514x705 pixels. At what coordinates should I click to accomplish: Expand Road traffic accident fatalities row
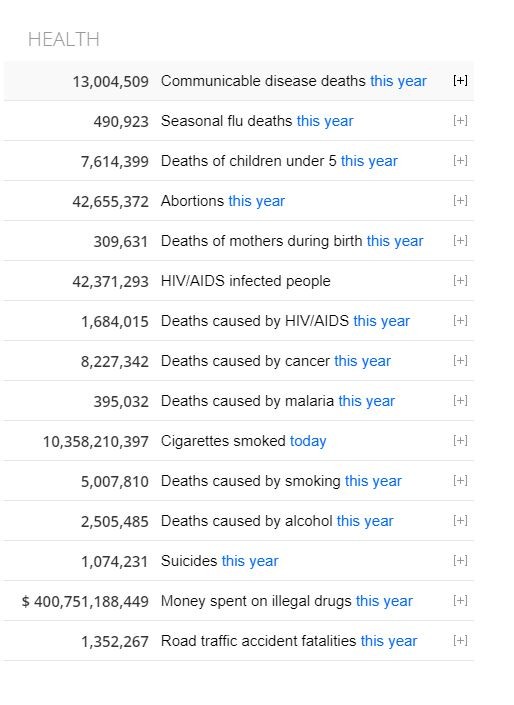pyautogui.click(x=460, y=641)
